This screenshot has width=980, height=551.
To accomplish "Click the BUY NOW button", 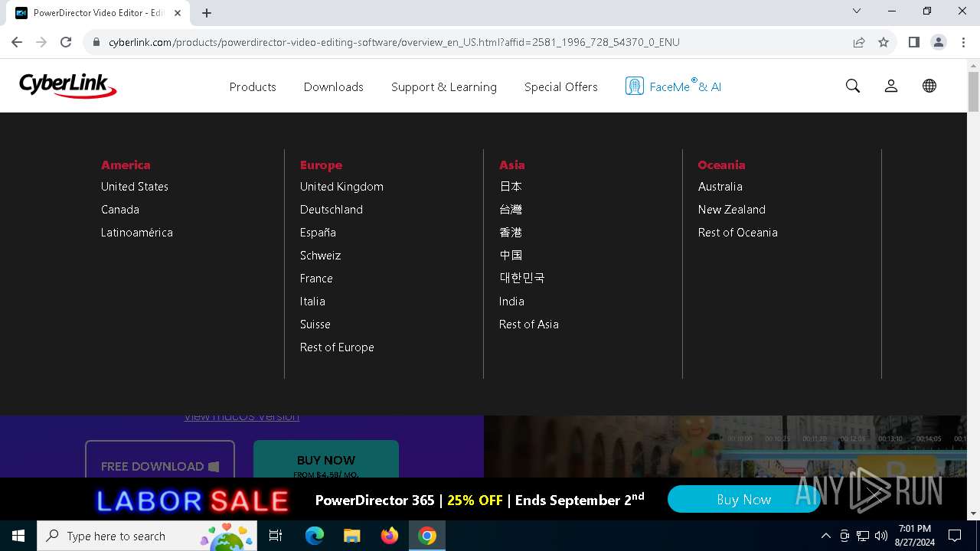I will pos(326,459).
